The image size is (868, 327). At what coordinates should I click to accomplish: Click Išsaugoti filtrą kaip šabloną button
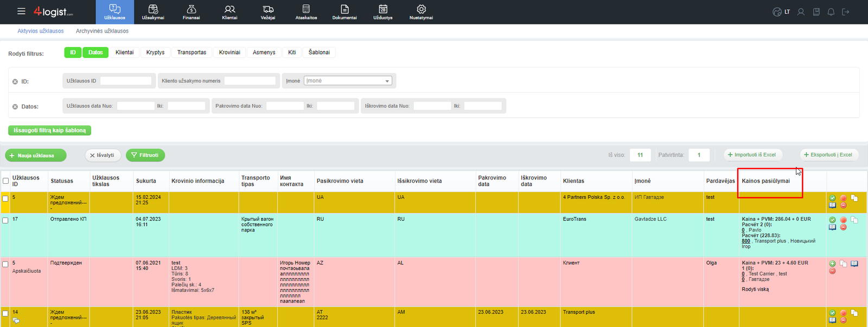click(50, 130)
